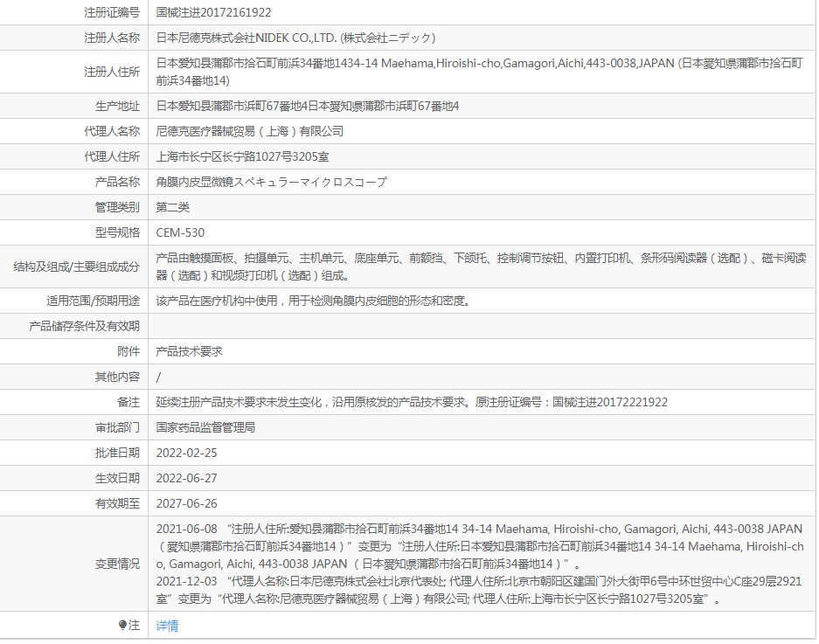Open the 详情 link

click(x=167, y=625)
